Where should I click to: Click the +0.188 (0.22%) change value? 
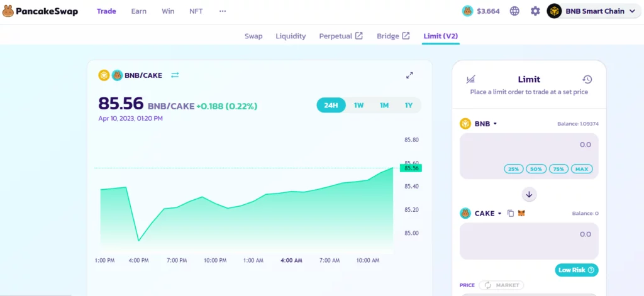[x=226, y=106]
